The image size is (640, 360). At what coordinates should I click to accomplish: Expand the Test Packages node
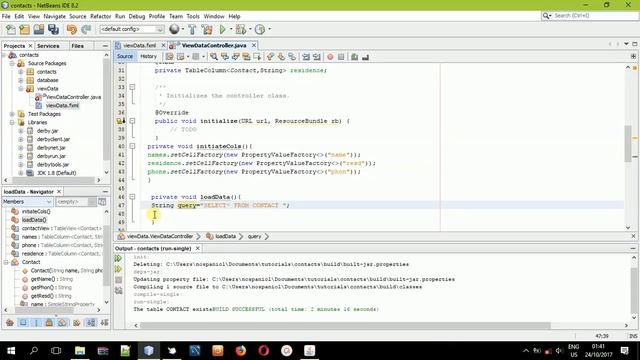12,114
